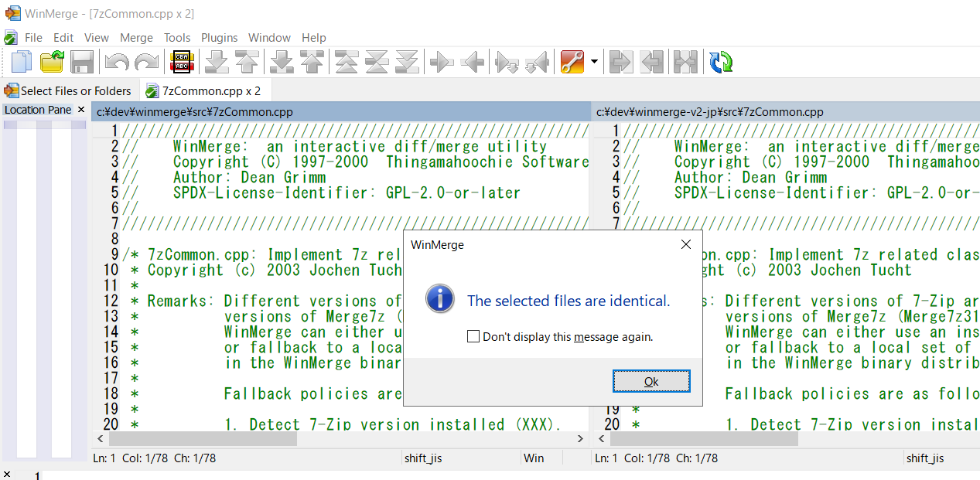Close the Location Pane

[82, 110]
